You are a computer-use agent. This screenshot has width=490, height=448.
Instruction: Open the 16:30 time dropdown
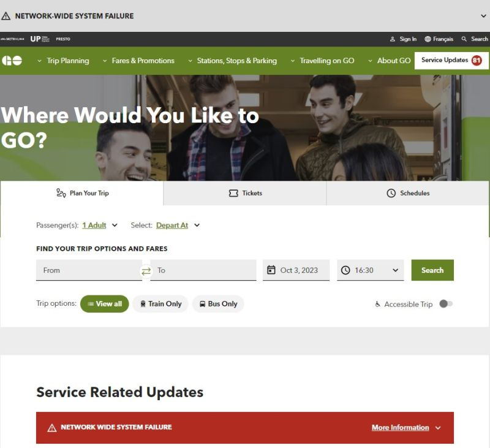click(371, 270)
